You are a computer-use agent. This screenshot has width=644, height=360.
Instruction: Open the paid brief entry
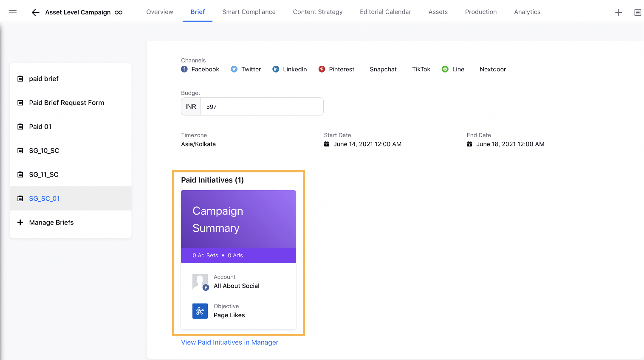pyautogui.click(x=71, y=79)
